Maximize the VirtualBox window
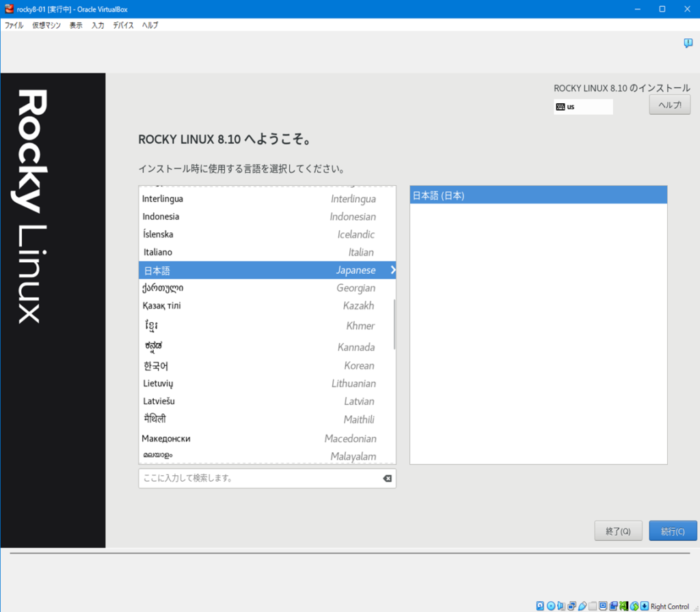 coord(662,9)
